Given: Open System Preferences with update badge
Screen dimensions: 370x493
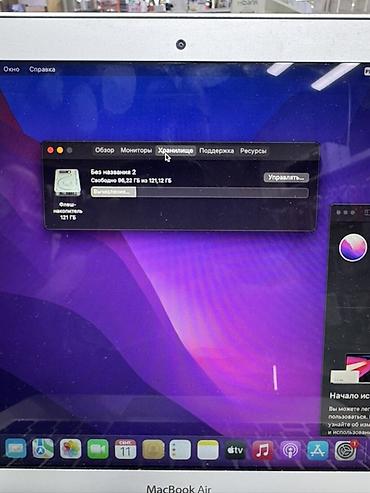Looking at the screenshot, I should coord(346,450).
